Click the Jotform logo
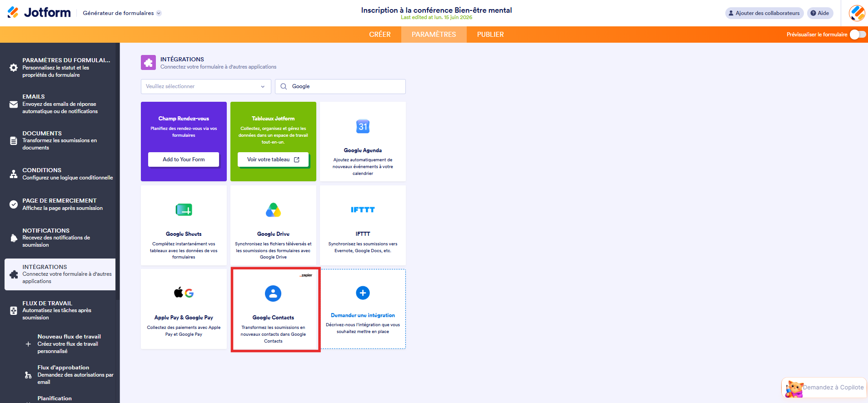Image resolution: width=868 pixels, height=403 pixels. pos(39,13)
